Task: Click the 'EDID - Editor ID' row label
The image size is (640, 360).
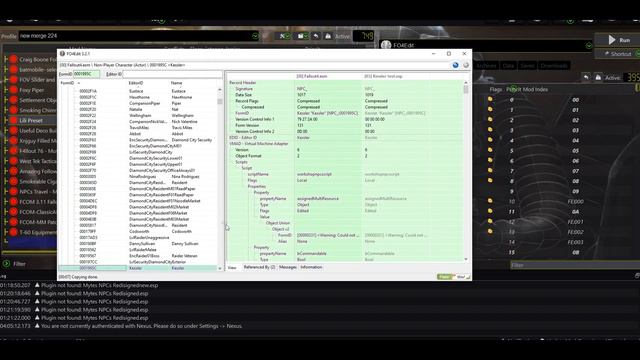Action: (243, 138)
